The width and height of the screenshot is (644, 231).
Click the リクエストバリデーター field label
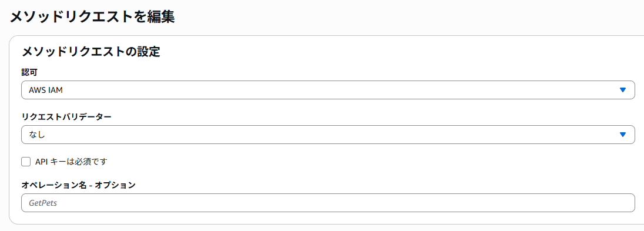click(66, 117)
